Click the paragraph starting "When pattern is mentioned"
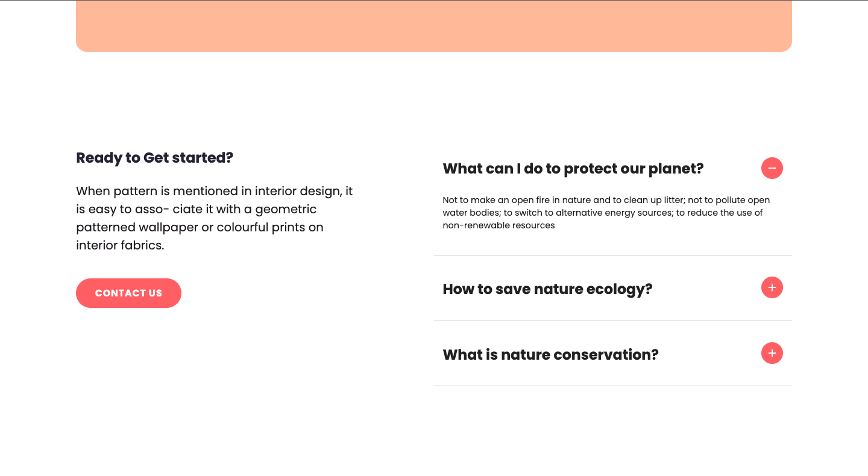The height and width of the screenshot is (476, 868). (214, 218)
